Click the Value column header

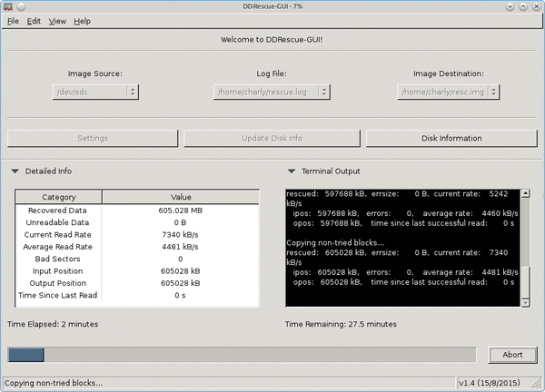pos(181,197)
